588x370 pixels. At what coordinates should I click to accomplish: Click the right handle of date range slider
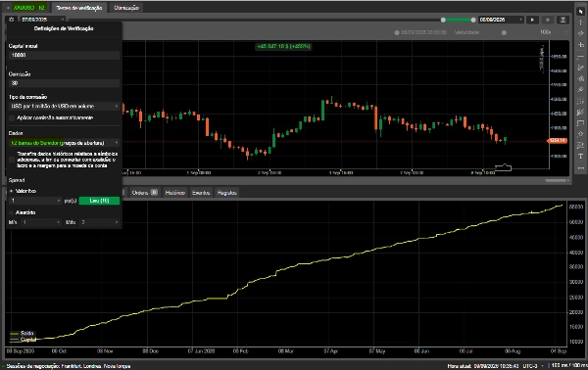(x=473, y=20)
